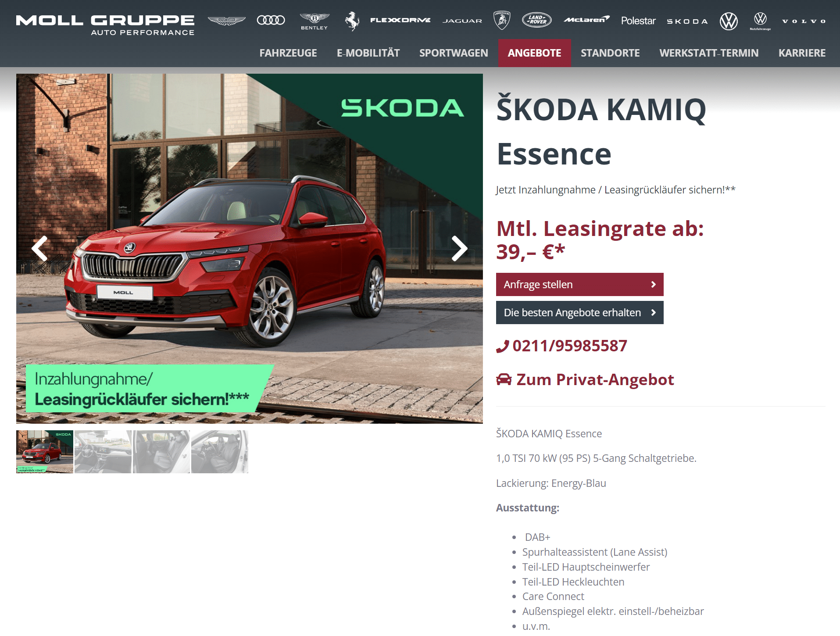
Task: Select the Sportwagen navigation item
Action: click(454, 53)
